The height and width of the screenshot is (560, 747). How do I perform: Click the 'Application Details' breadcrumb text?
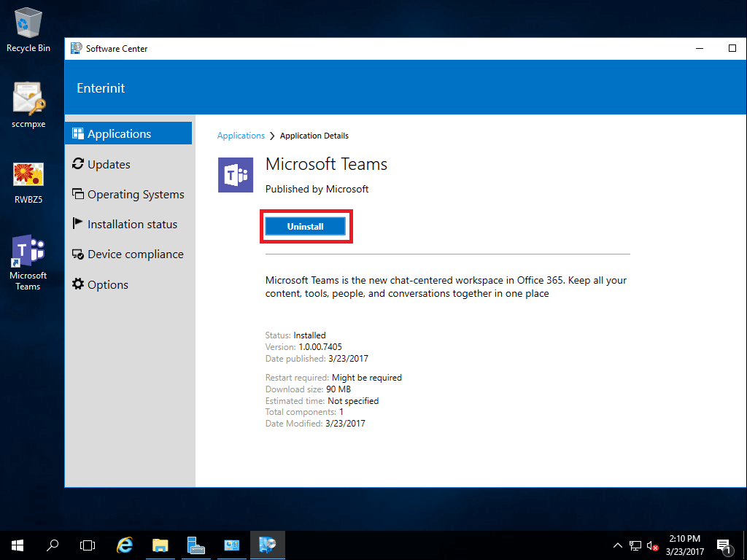tap(314, 136)
